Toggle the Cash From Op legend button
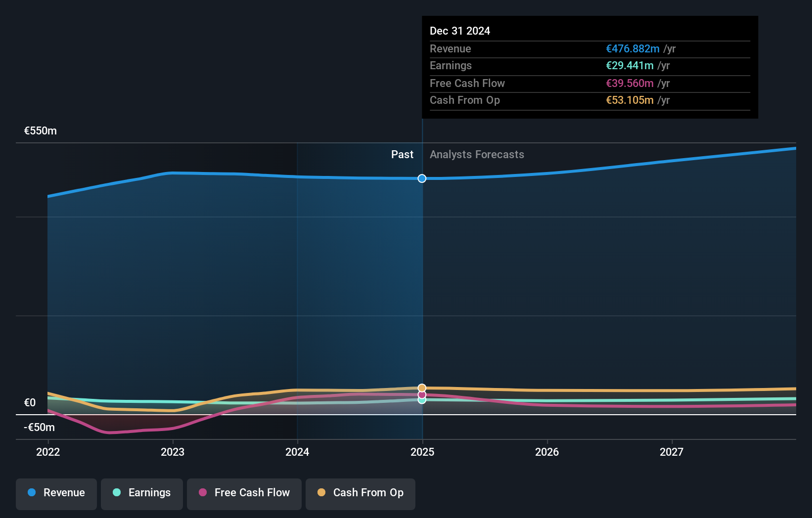 pos(361,494)
